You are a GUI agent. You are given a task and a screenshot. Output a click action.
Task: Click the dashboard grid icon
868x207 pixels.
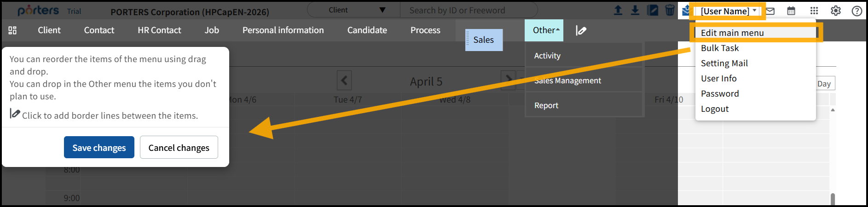tap(12, 30)
